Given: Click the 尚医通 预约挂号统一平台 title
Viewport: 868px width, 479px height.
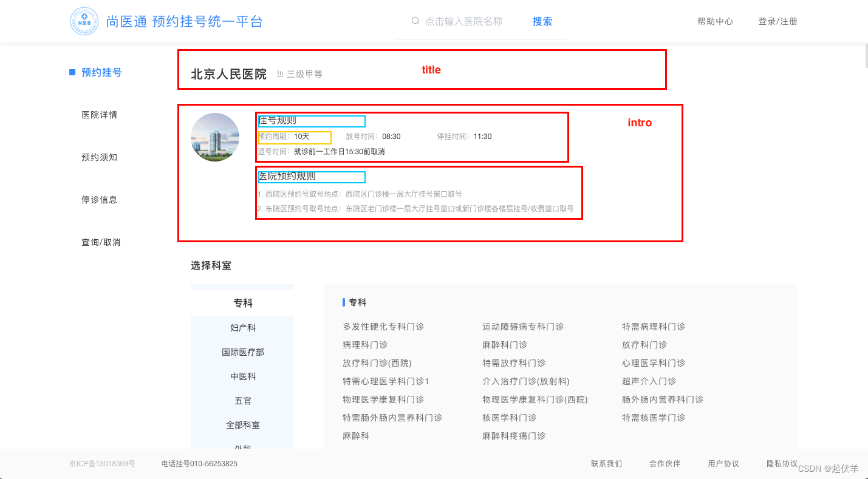Looking at the screenshot, I should coord(185,22).
